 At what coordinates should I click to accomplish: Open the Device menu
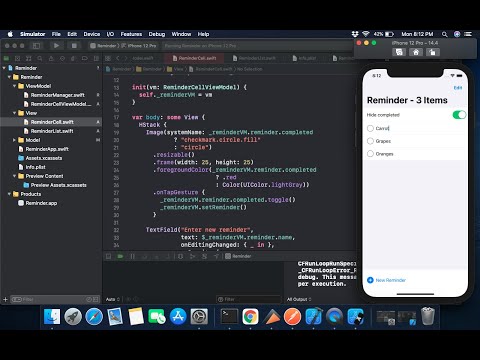coord(92,34)
